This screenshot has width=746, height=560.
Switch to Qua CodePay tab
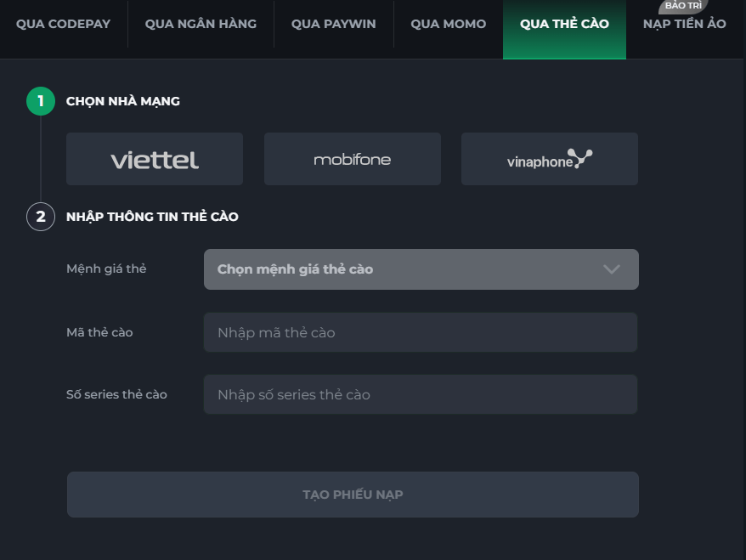click(64, 24)
